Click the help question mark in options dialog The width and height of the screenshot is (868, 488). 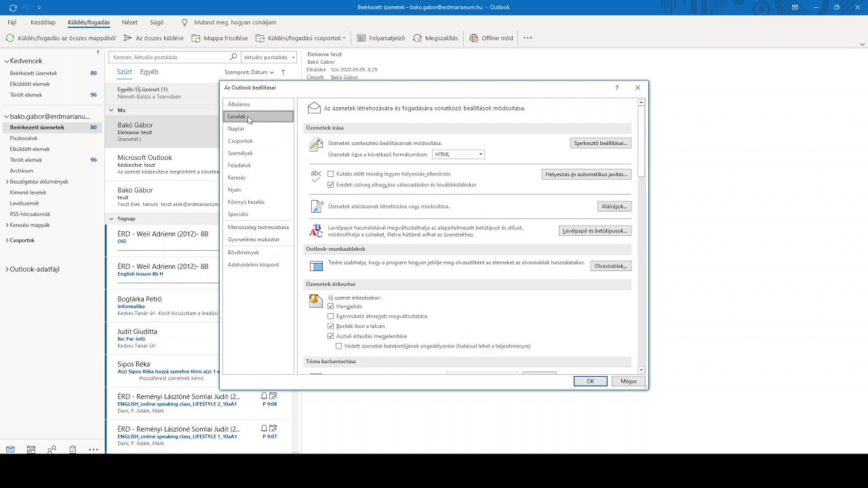(x=616, y=87)
